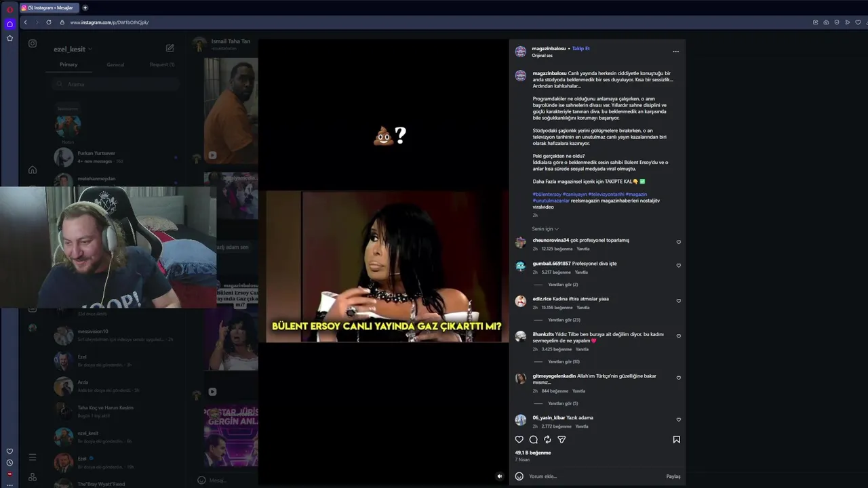Switch to the General messages tab
The height and width of the screenshot is (488, 868).
(x=115, y=64)
